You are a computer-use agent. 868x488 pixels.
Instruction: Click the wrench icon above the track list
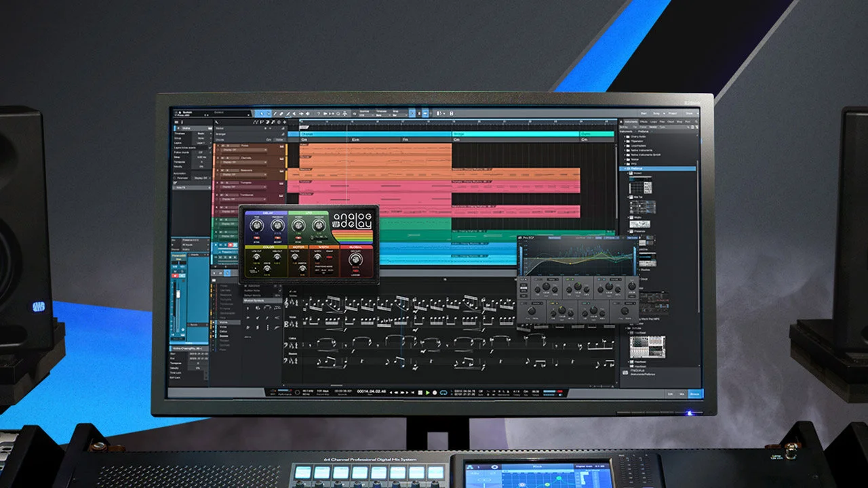[216, 122]
